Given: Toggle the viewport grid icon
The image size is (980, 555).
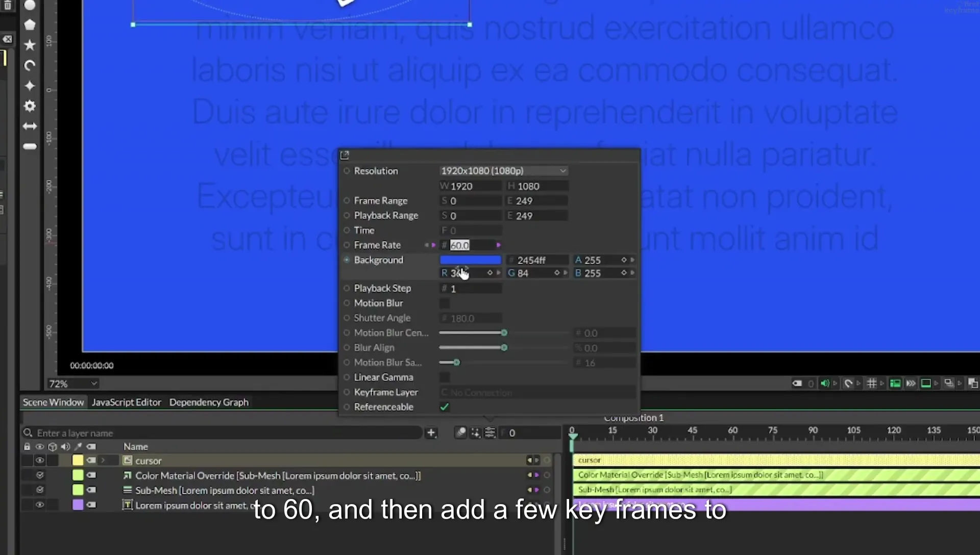Looking at the screenshot, I should click(872, 384).
